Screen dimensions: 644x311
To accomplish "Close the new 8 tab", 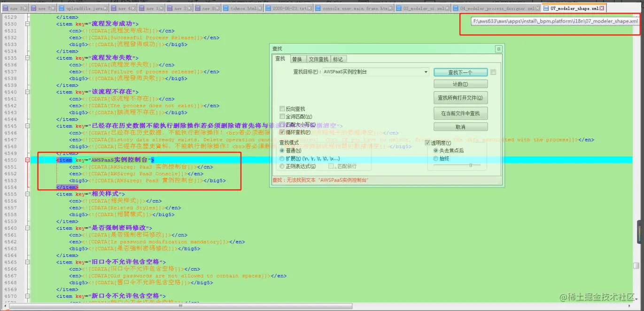I will tap(217, 8).
